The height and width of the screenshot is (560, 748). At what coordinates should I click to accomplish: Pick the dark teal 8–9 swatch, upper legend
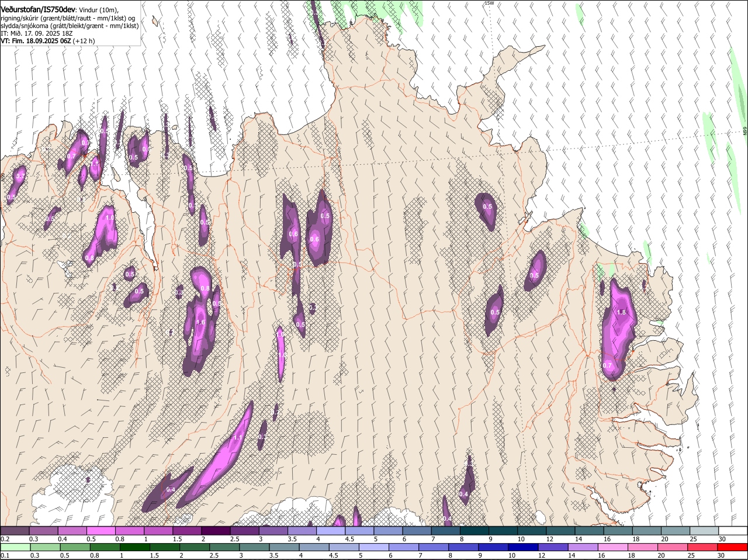tap(475, 531)
